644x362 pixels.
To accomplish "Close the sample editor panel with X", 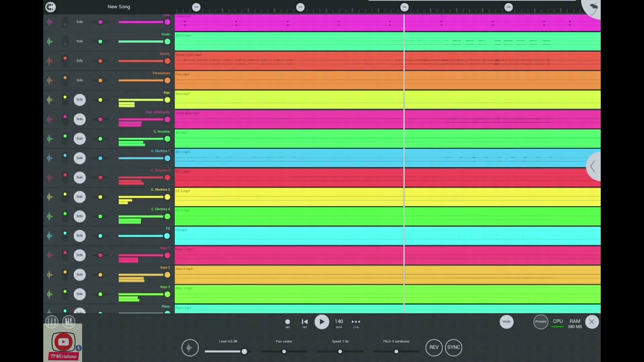I will [592, 322].
